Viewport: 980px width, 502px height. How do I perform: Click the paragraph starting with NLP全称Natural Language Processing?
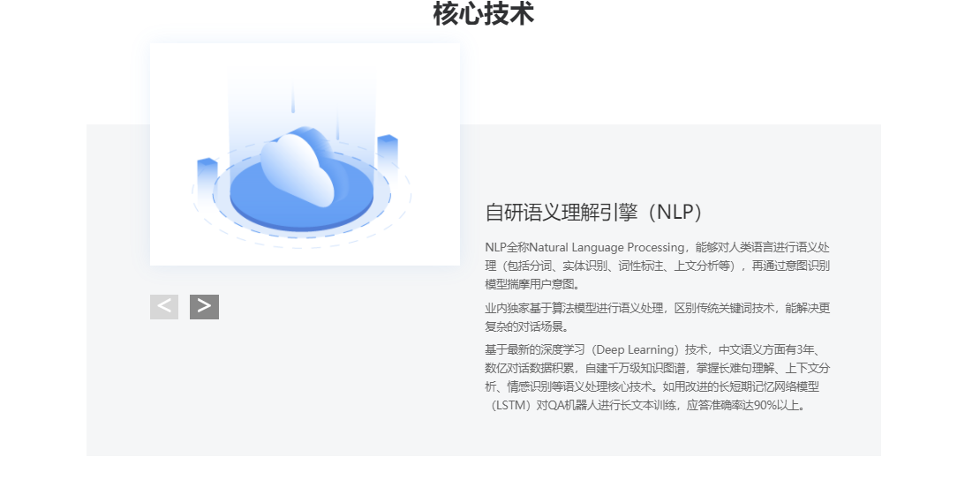pos(658,266)
